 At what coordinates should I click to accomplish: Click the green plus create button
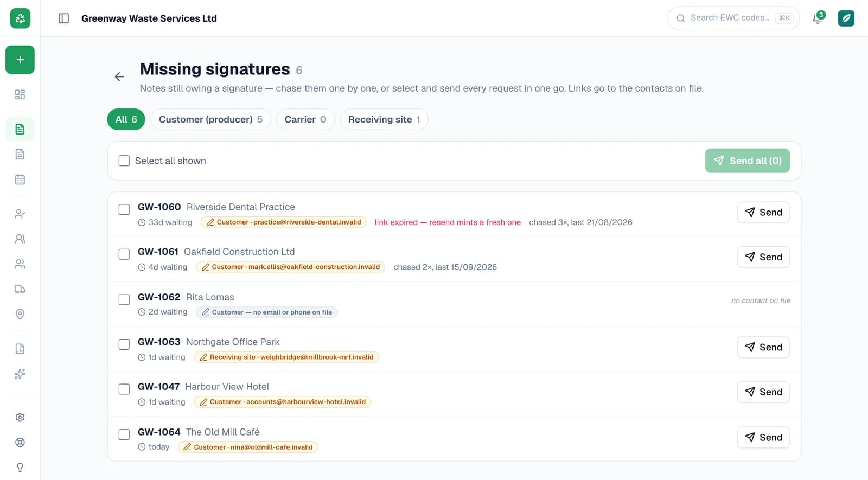(x=20, y=60)
